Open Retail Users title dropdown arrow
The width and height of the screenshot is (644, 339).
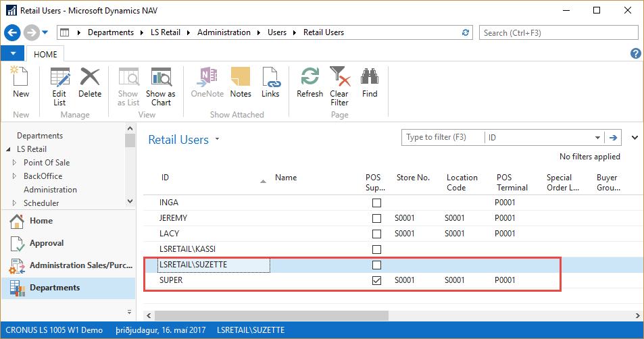click(x=217, y=140)
